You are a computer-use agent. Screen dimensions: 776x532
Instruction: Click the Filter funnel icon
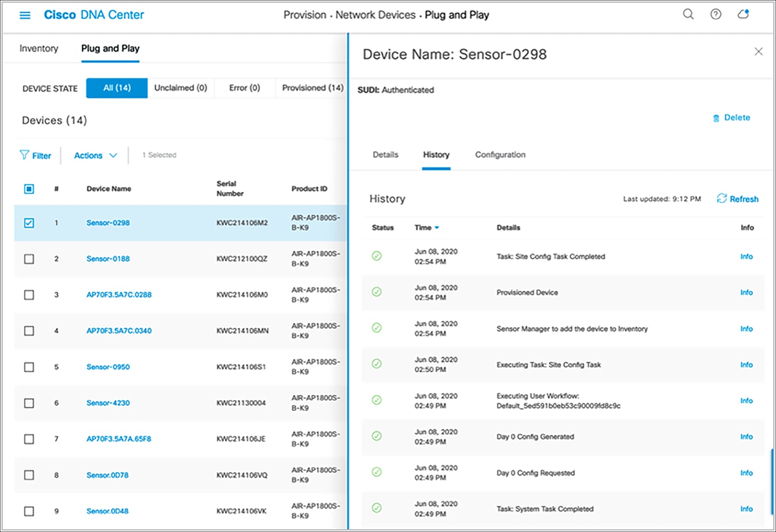pyautogui.click(x=24, y=155)
